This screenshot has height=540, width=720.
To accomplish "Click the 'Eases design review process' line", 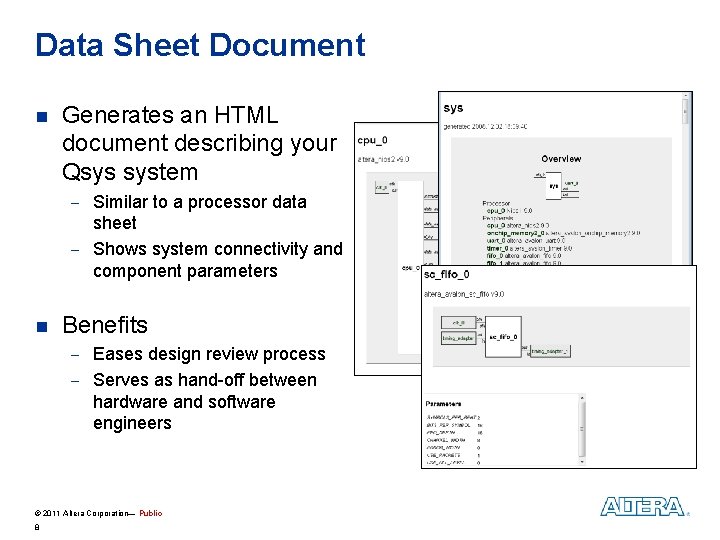I will [209, 354].
